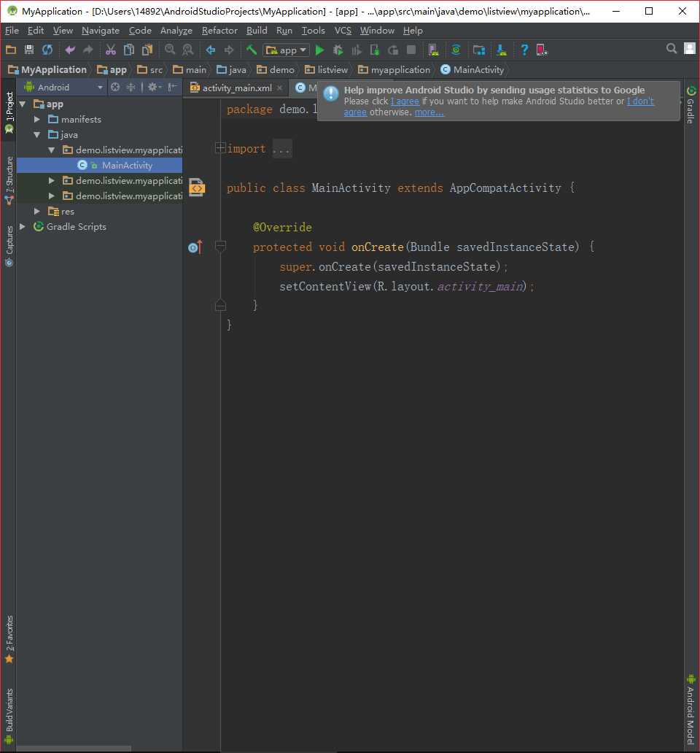The width and height of the screenshot is (700, 753).
Task: Click the Copy icon in toolbar
Action: (x=129, y=50)
